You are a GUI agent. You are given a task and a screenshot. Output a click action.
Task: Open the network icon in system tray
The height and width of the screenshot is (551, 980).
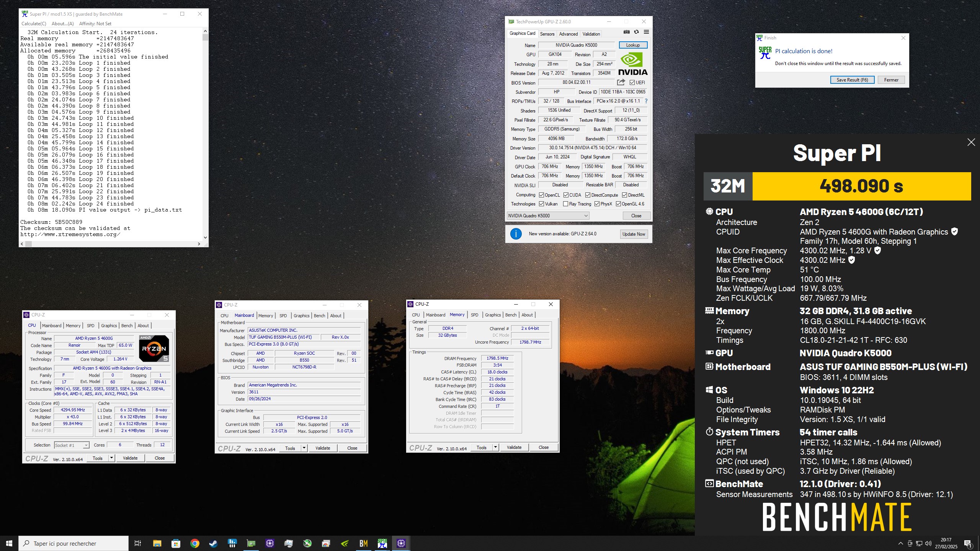click(x=919, y=543)
